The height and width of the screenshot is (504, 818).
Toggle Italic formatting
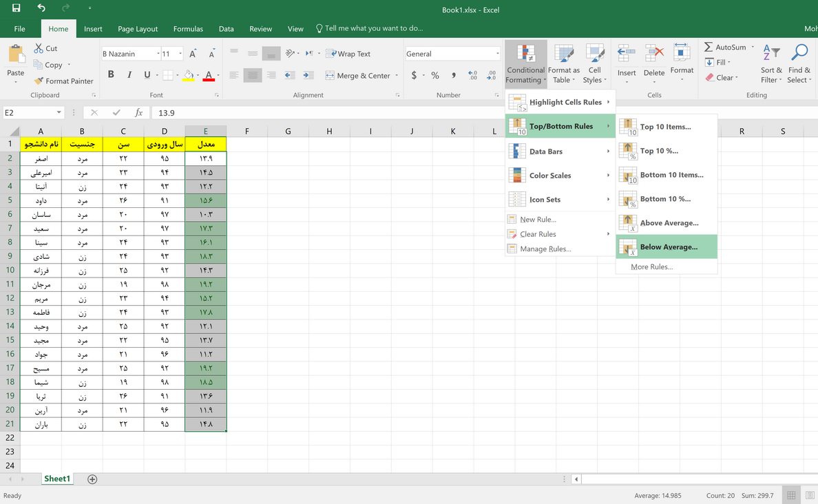[129, 75]
